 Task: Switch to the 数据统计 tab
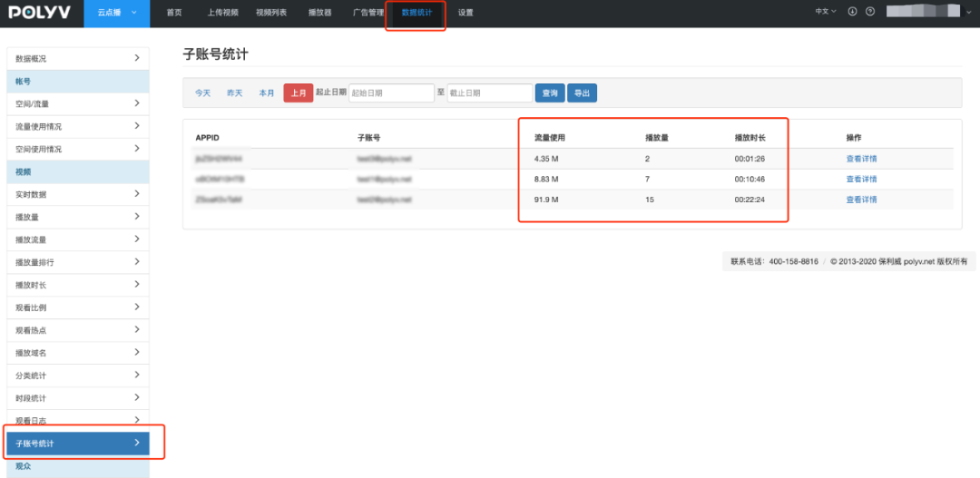point(416,13)
